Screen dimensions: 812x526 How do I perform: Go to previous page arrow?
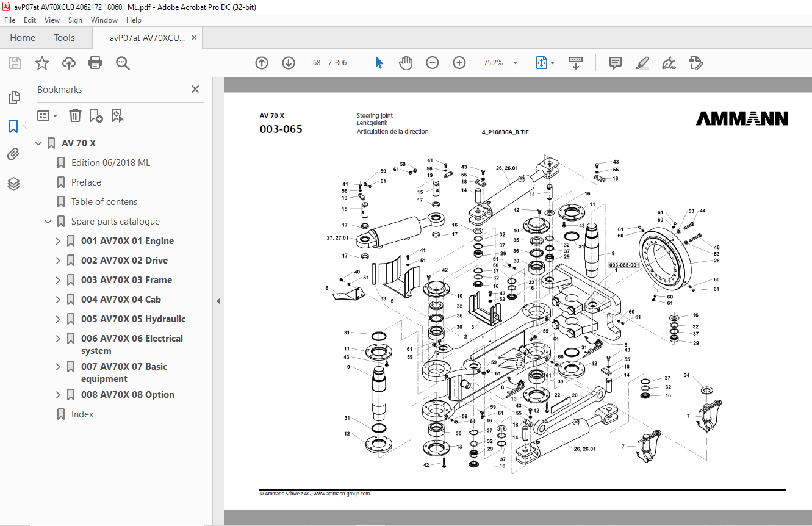(x=262, y=63)
